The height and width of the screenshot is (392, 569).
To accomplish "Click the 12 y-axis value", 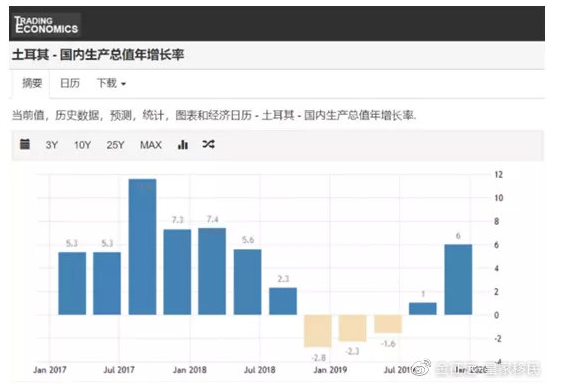I will pos(499,175).
